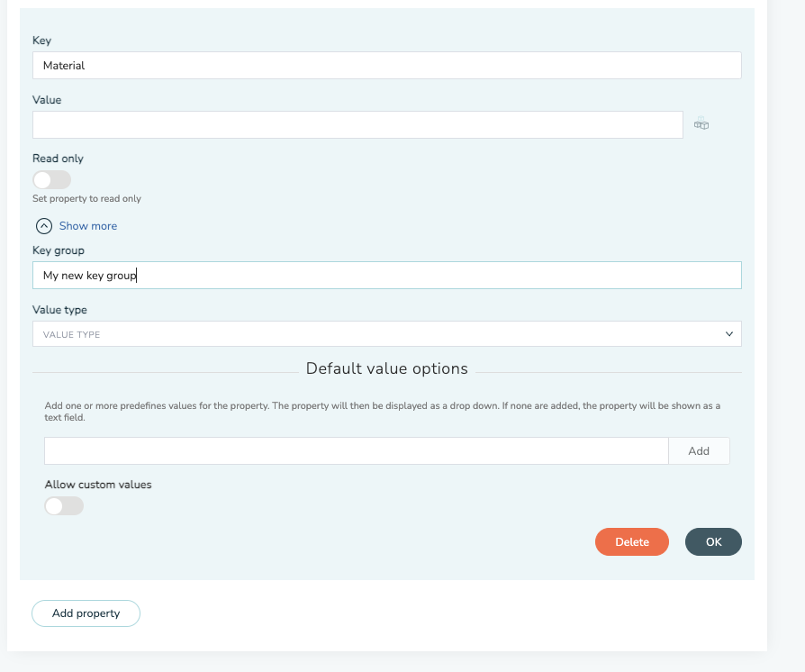The image size is (805, 672).
Task: Click the Value type dropdown chevron arrow
Action: [729, 334]
